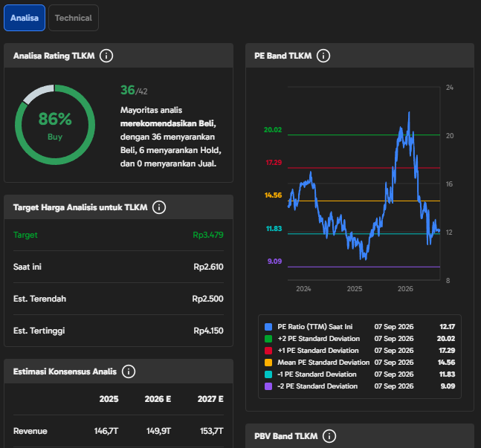Select purple -2 PE Standard Deviation swatch
This screenshot has height=448, width=481.
point(268,386)
